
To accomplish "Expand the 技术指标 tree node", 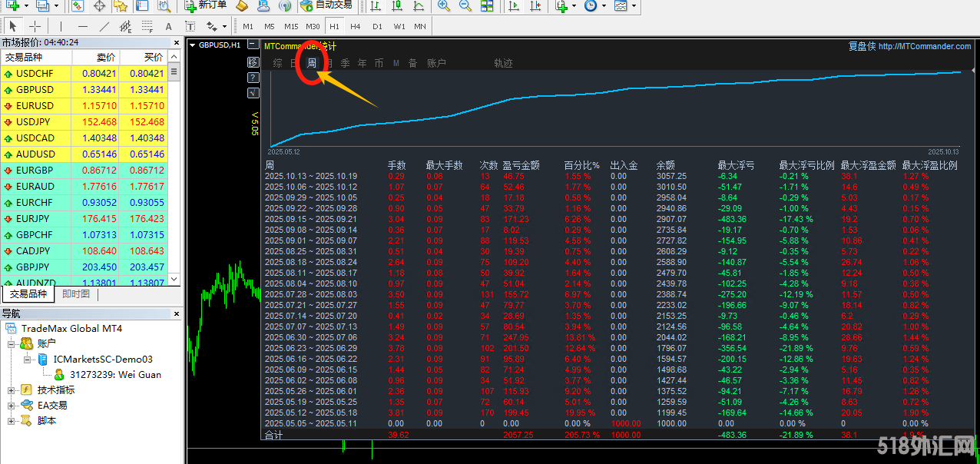I will (x=12, y=390).
